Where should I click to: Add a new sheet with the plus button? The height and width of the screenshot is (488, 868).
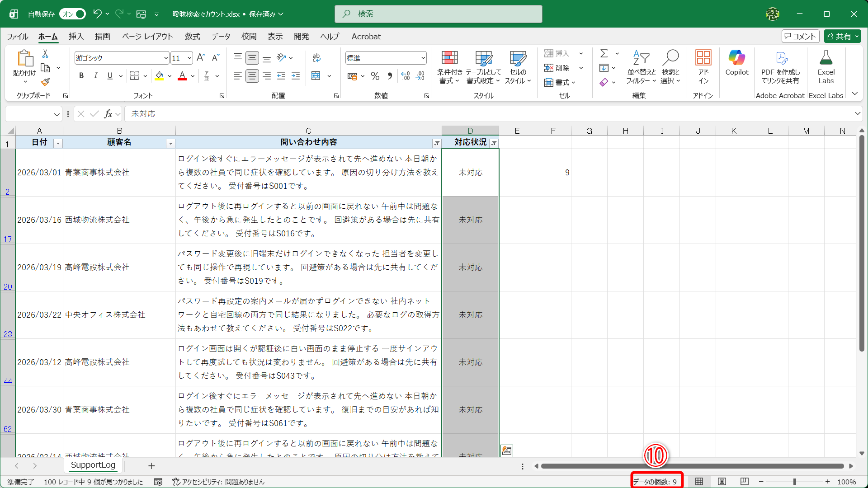tap(151, 466)
